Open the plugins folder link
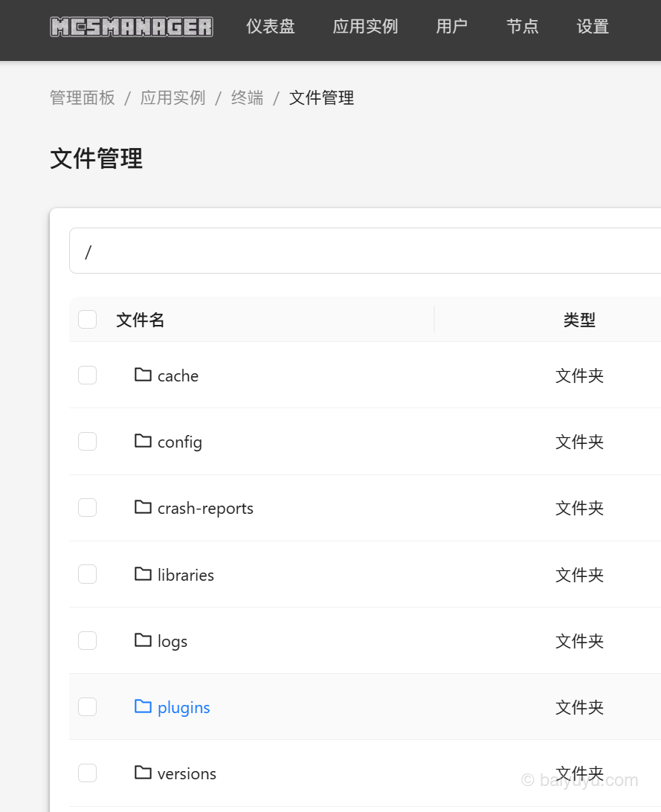 tap(183, 706)
